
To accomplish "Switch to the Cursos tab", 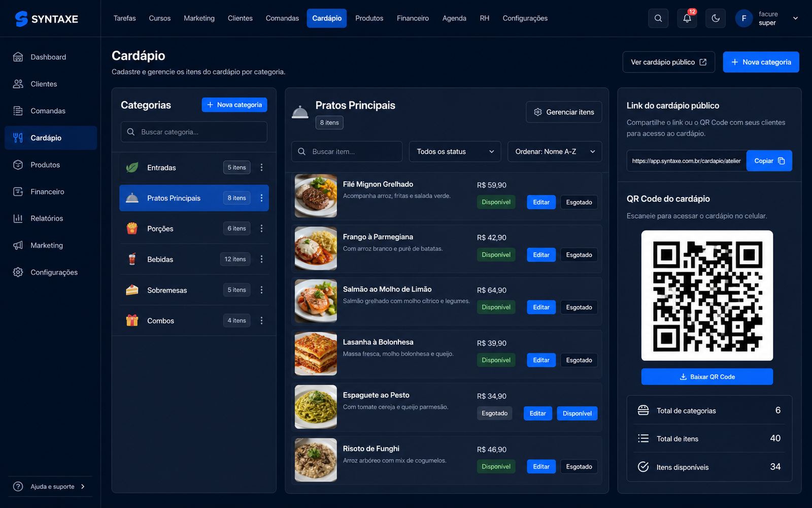I will tap(160, 18).
